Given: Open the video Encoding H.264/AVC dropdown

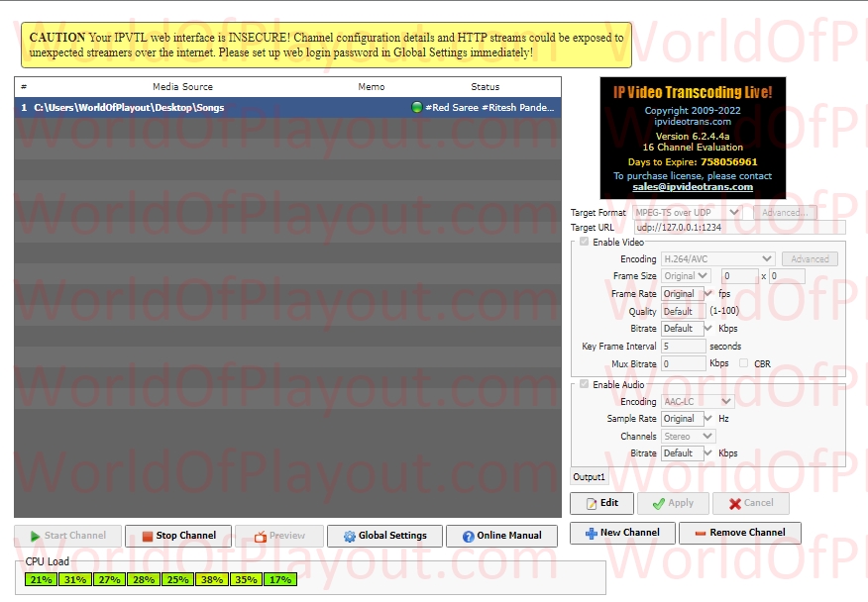Looking at the screenshot, I should 717,259.
